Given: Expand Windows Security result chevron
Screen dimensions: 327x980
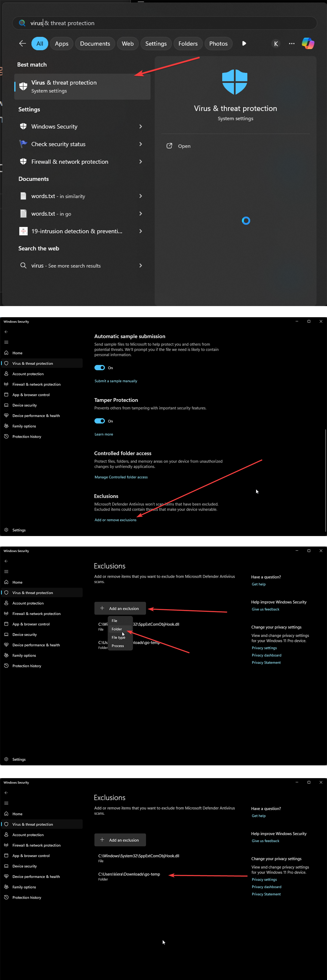Looking at the screenshot, I should pyautogui.click(x=141, y=126).
